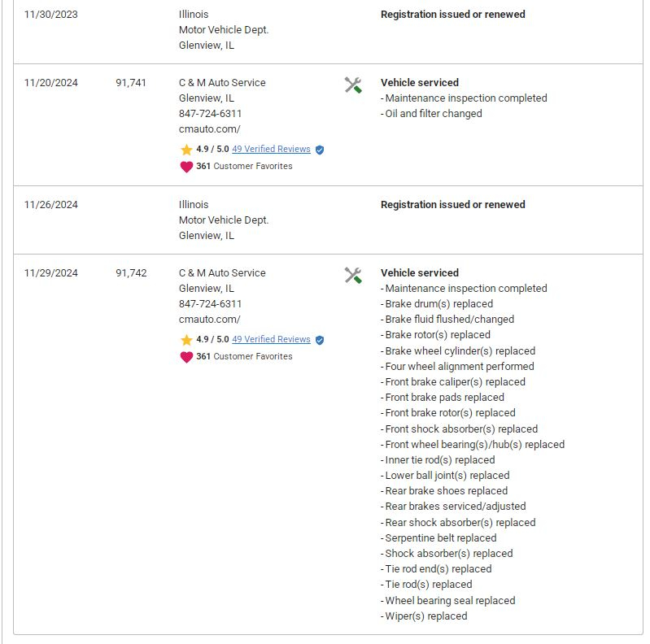Click the wrench icon for the 11/29/2024 service
650x644 pixels.
353,276
